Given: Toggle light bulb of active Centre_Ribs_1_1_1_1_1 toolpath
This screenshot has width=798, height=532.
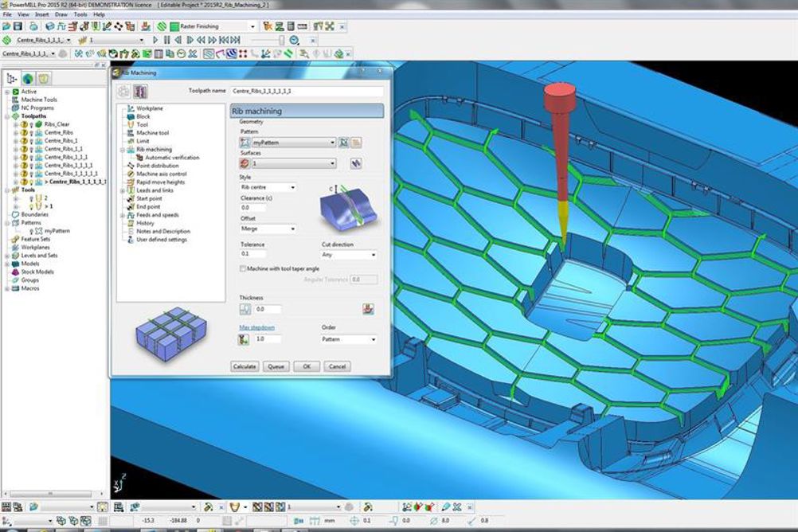Looking at the screenshot, I should click(x=31, y=182).
